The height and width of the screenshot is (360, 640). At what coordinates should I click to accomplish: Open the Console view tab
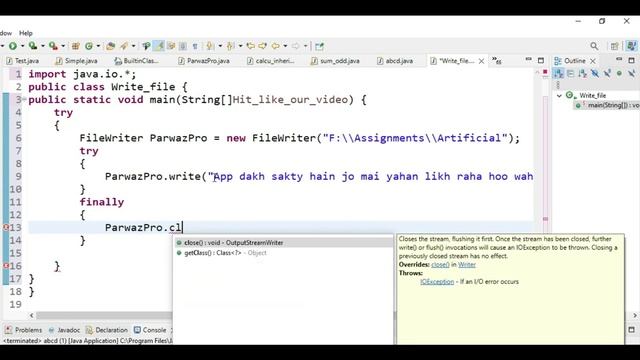[150, 330]
